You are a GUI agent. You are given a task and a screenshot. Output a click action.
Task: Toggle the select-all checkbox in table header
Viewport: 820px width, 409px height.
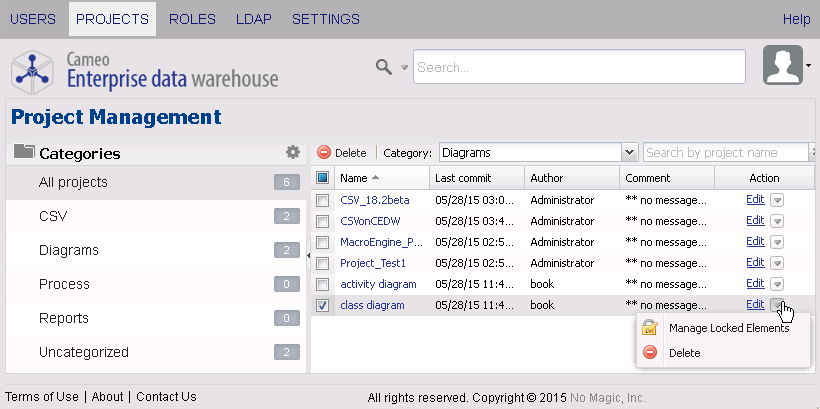click(322, 178)
